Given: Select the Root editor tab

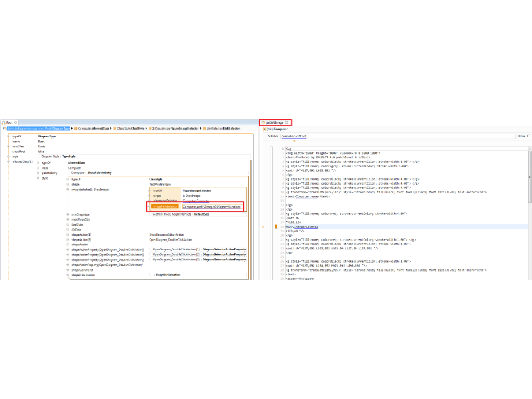Looking at the screenshot, I should click(x=9, y=122).
